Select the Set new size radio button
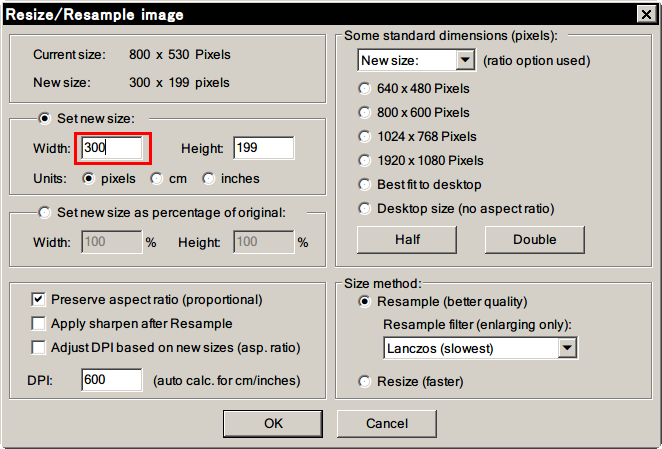Screen dimensions: 662x449 tap(44, 118)
